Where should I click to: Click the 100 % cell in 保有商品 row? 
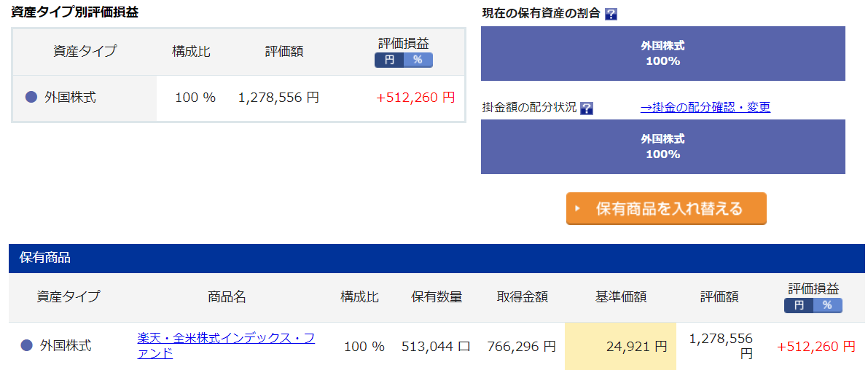pos(364,347)
